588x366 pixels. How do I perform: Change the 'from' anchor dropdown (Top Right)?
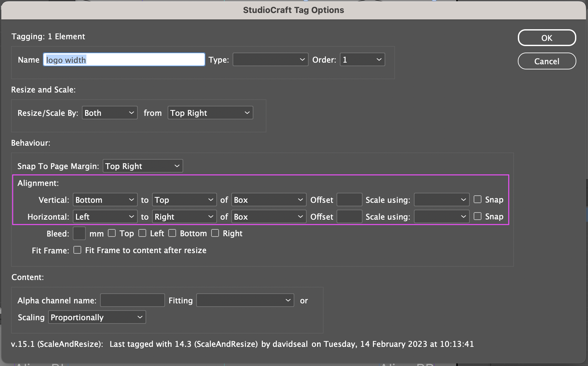pyautogui.click(x=210, y=113)
